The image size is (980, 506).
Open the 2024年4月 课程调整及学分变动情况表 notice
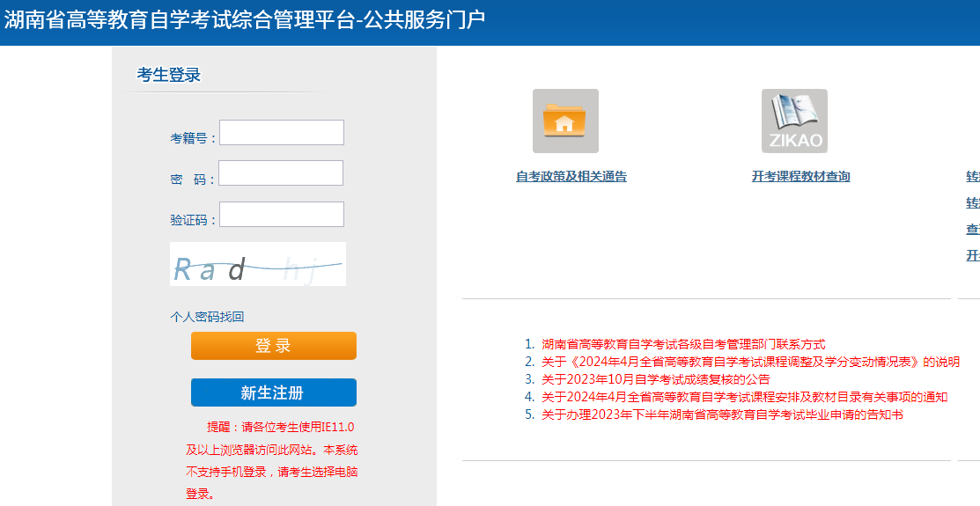point(750,362)
